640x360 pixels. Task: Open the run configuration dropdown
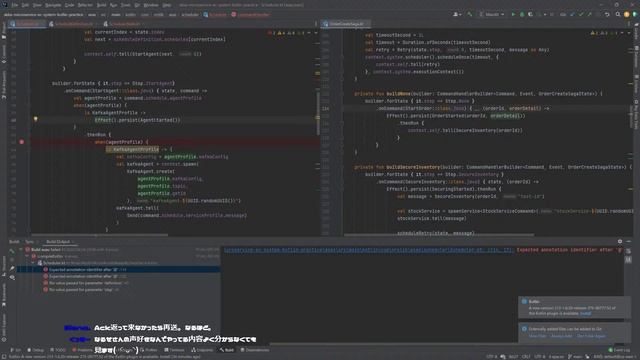click(x=491, y=14)
